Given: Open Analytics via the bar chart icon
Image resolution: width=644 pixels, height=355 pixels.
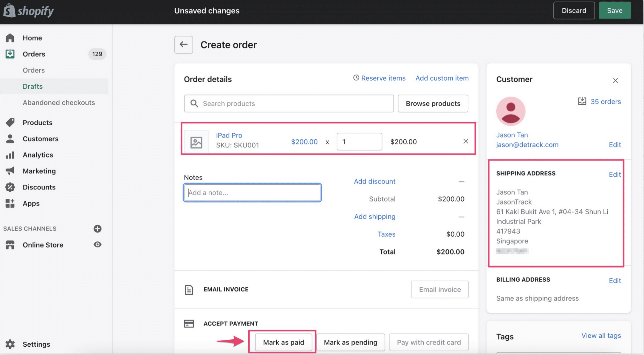Looking at the screenshot, I should (10, 155).
